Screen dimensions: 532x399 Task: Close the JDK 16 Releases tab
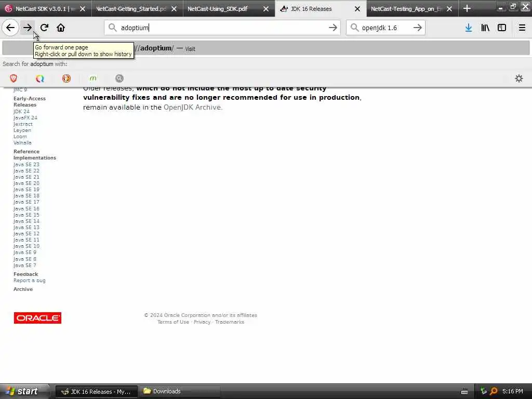357,9
